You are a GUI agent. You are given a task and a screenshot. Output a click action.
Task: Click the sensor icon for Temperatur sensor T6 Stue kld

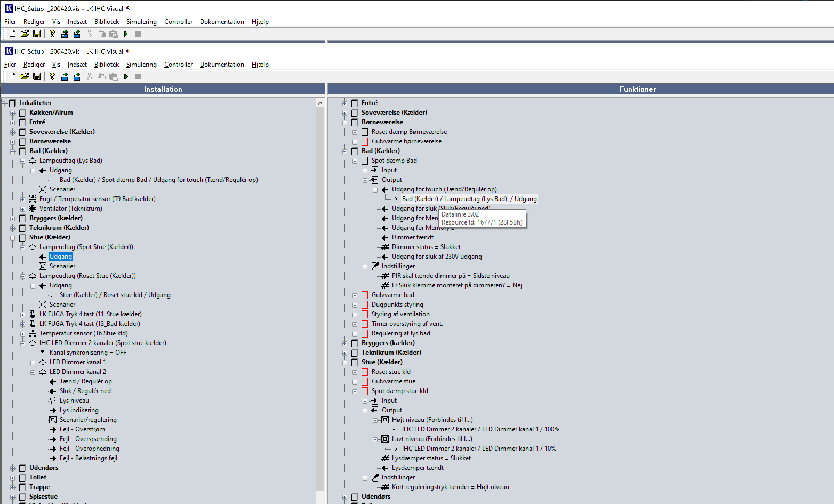pyautogui.click(x=33, y=333)
